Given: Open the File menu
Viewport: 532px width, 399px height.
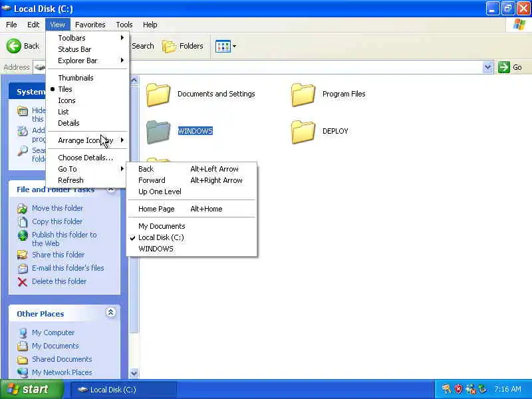Looking at the screenshot, I should click(x=11, y=25).
